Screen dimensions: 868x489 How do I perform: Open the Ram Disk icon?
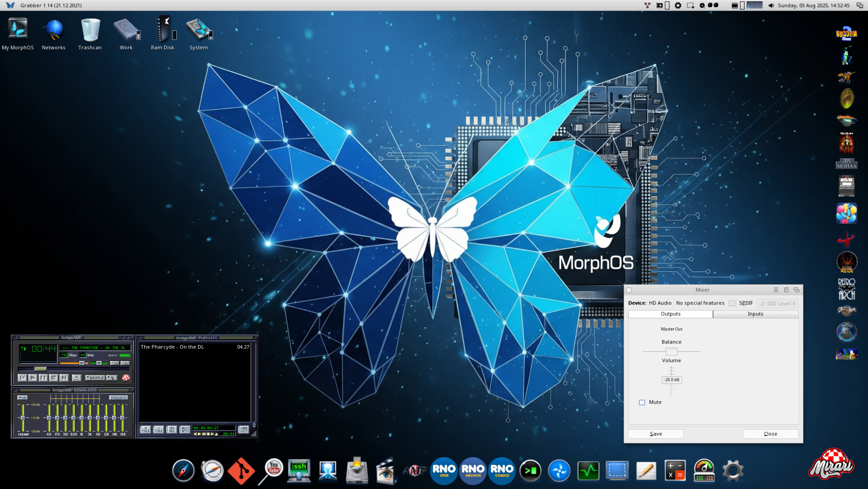coord(162,33)
